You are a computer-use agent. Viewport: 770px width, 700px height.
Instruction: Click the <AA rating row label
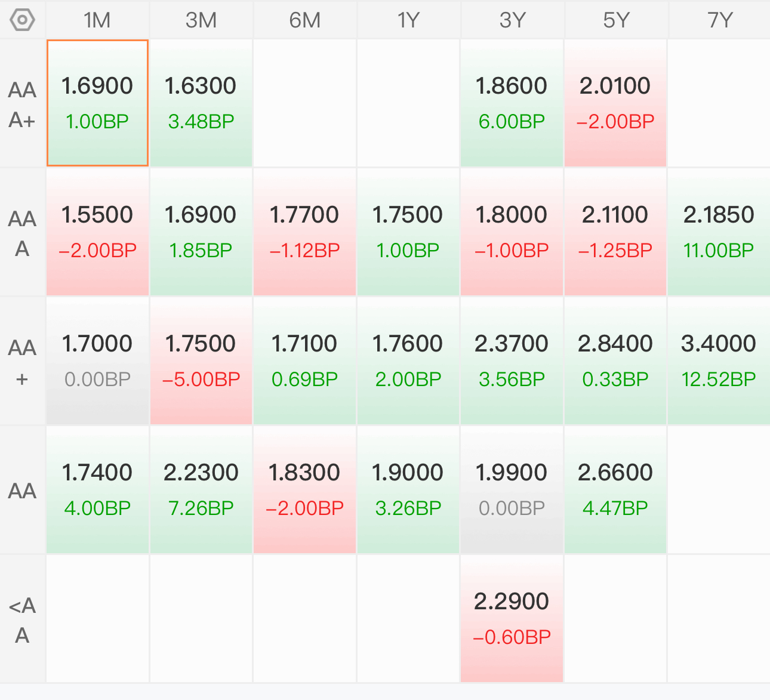click(x=22, y=620)
